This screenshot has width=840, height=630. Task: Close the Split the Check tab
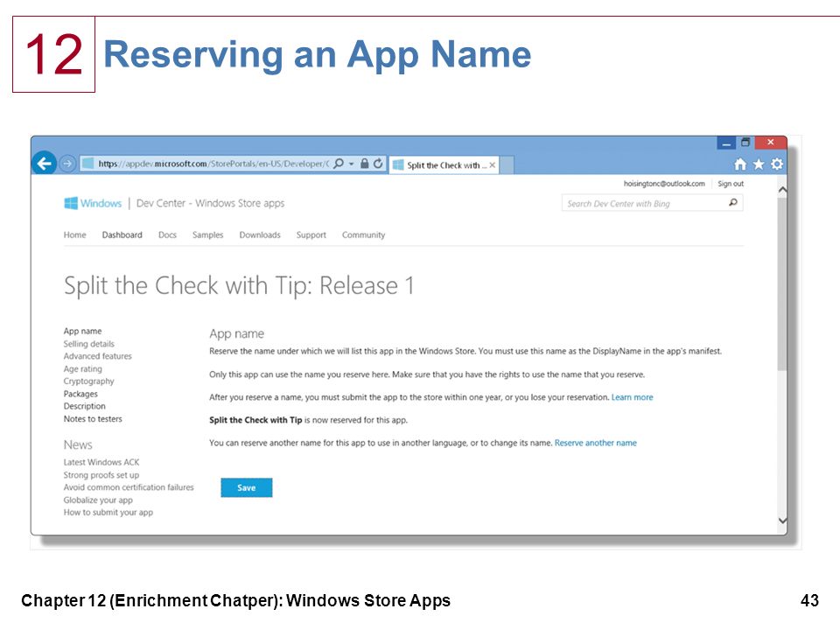tap(493, 165)
